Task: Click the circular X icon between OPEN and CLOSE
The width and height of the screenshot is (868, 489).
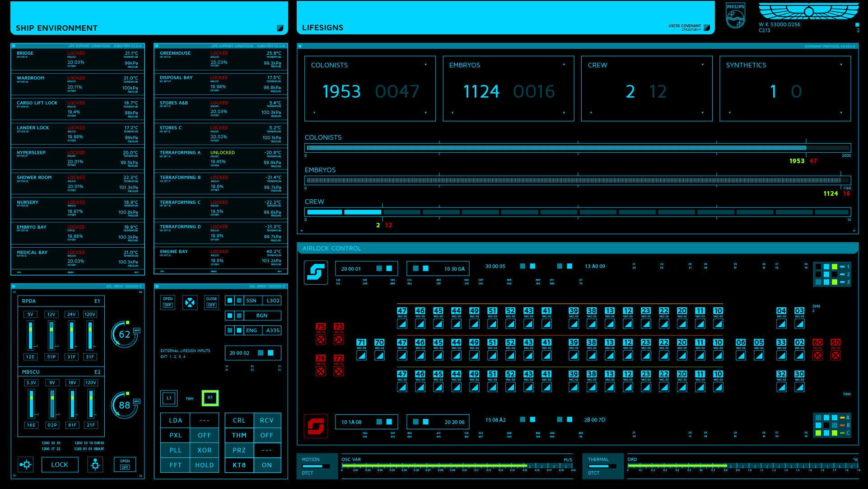Action: tap(190, 302)
